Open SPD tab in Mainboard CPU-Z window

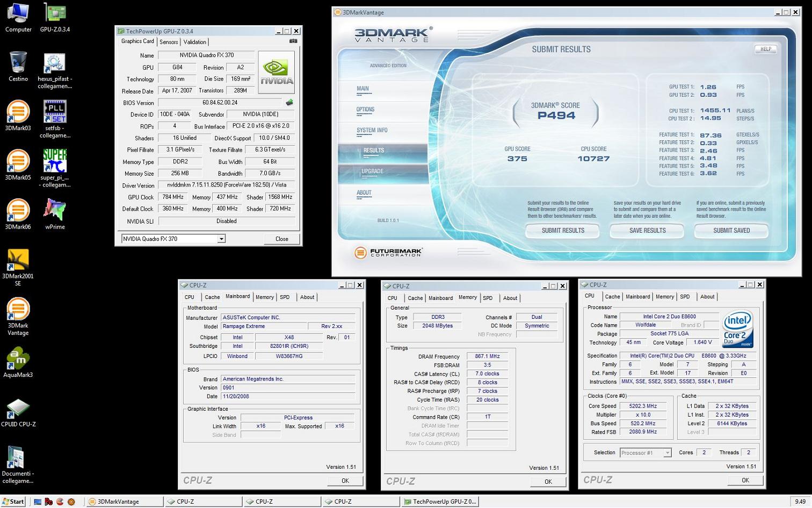(x=285, y=297)
